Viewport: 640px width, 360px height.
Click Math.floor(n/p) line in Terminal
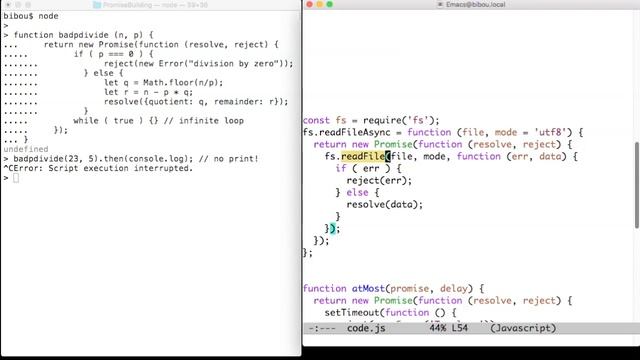pos(163,82)
